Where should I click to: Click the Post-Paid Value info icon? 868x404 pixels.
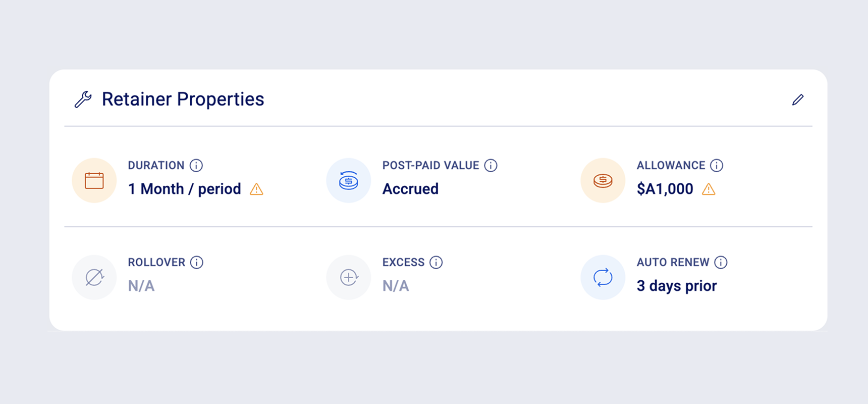pos(491,165)
